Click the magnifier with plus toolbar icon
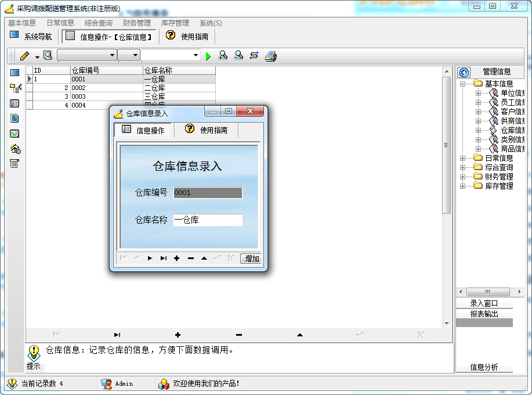532x395 pixels. 223,56
